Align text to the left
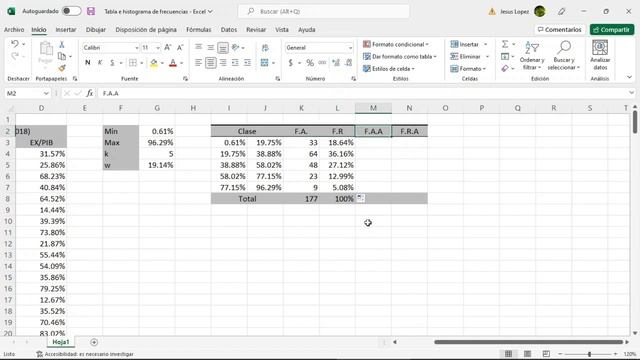640x360 pixels. (198, 62)
